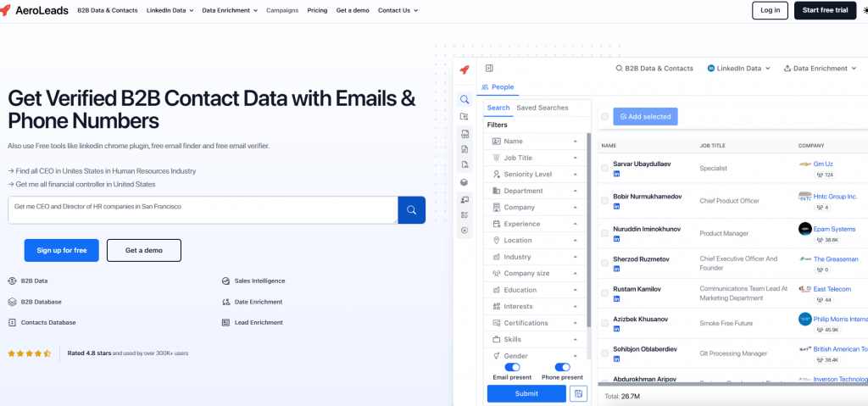Click the Sales Intelligence feature icon

[225, 281]
